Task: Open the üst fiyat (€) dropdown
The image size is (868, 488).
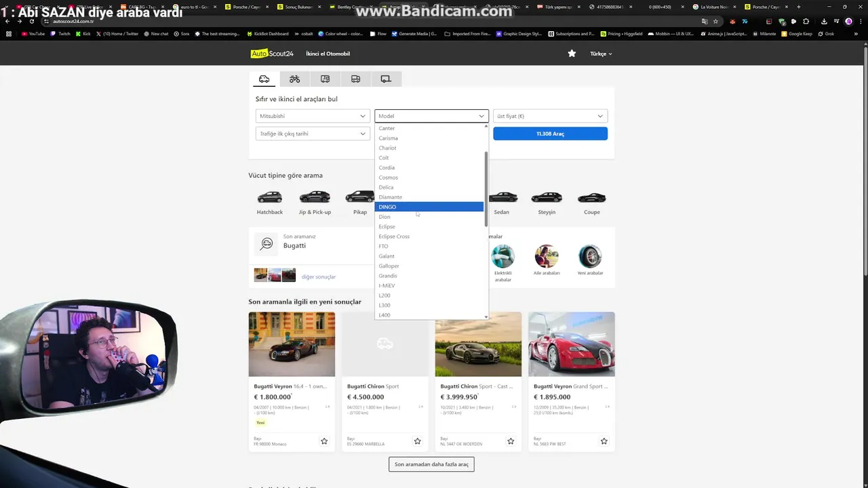Action: pos(550,116)
